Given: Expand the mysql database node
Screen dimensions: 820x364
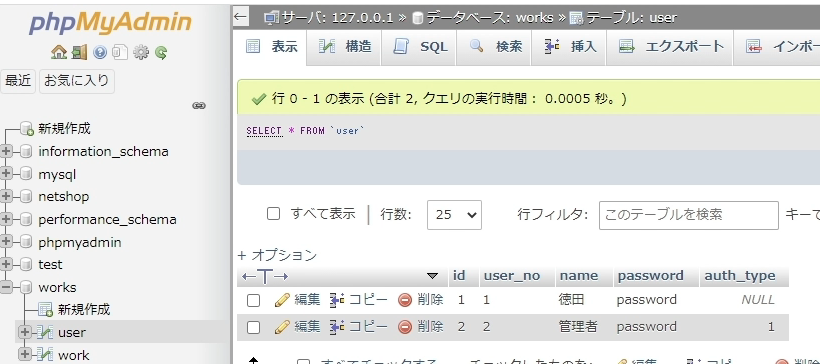Looking at the screenshot, I should (6, 174).
